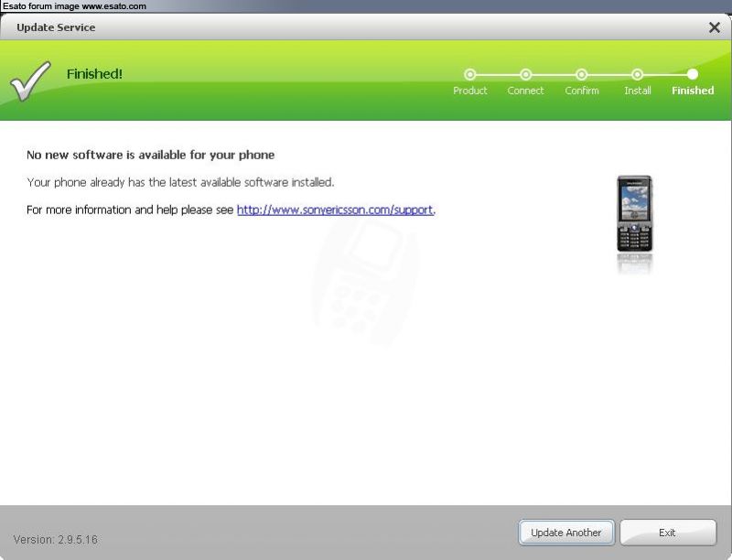Click the white checkmark icon
Image resolution: width=732 pixels, height=560 pixels.
[30, 81]
